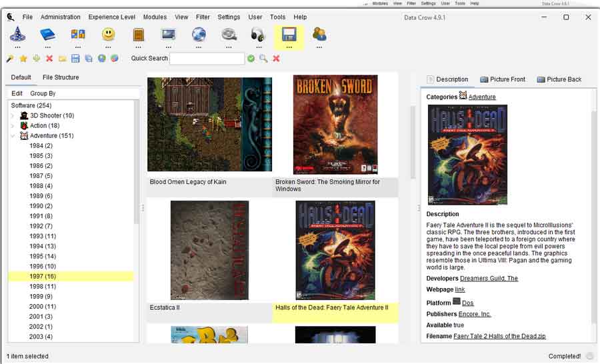Open the File menu

(27, 17)
